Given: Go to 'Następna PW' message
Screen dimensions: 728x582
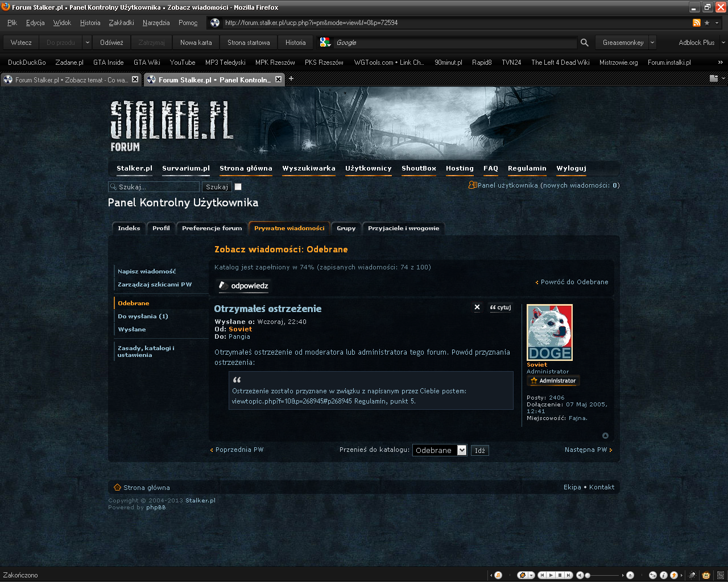Looking at the screenshot, I should [x=588, y=450].
